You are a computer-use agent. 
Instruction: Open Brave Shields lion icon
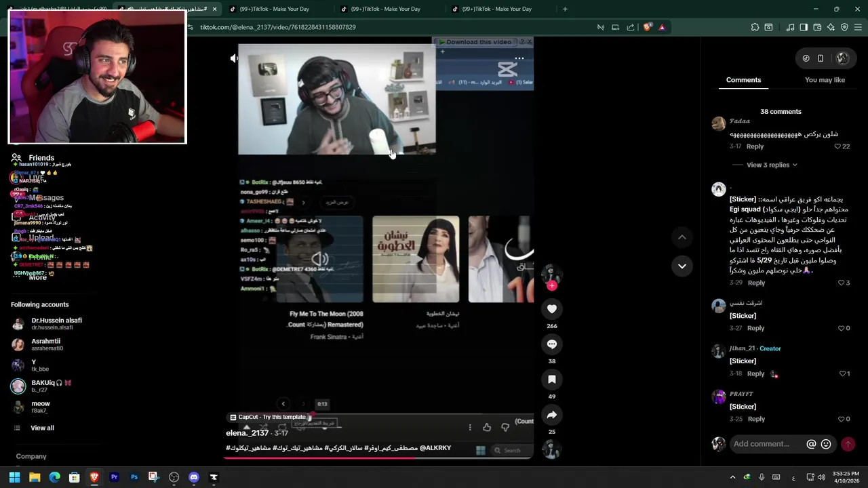click(x=648, y=27)
